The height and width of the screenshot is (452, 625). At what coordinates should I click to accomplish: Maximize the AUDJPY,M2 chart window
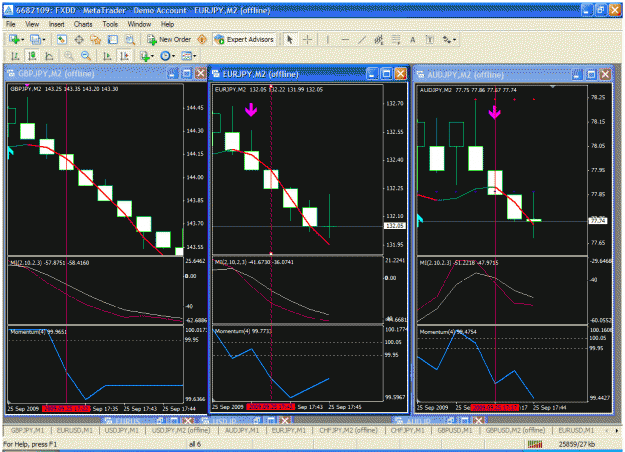click(x=592, y=75)
